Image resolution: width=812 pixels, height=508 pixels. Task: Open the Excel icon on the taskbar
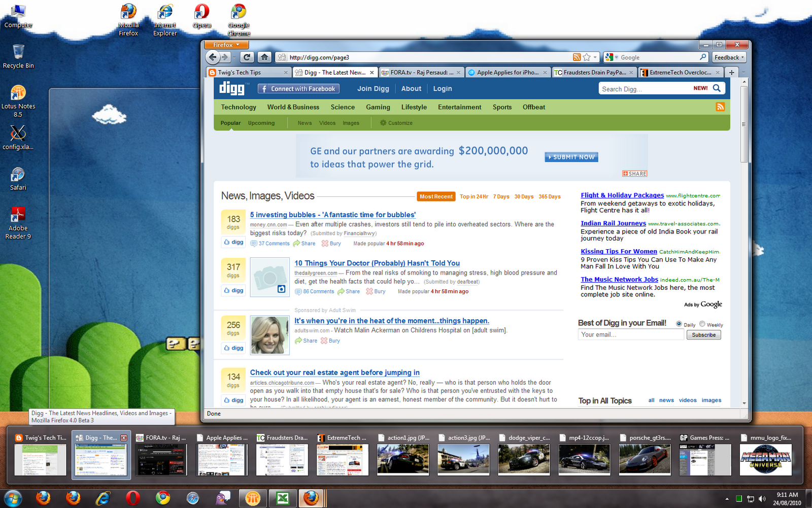[283, 498]
